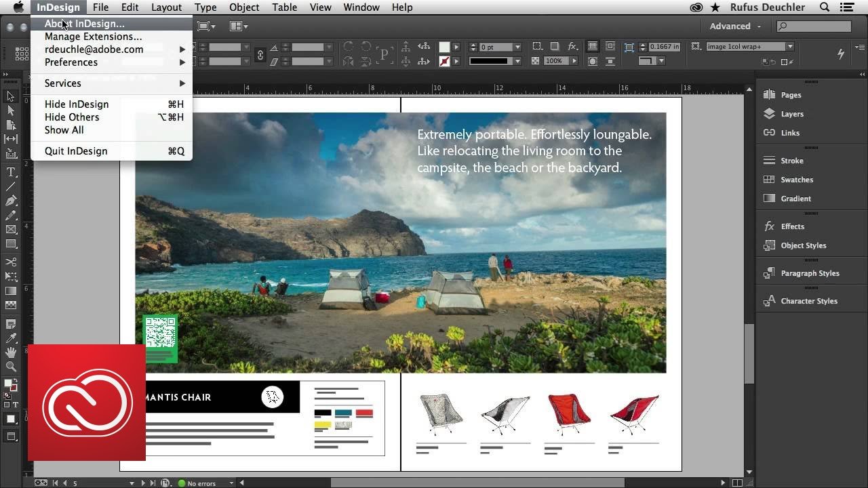Enable wrap around bounding box option
Screen dimensions: 868x488
609,47
